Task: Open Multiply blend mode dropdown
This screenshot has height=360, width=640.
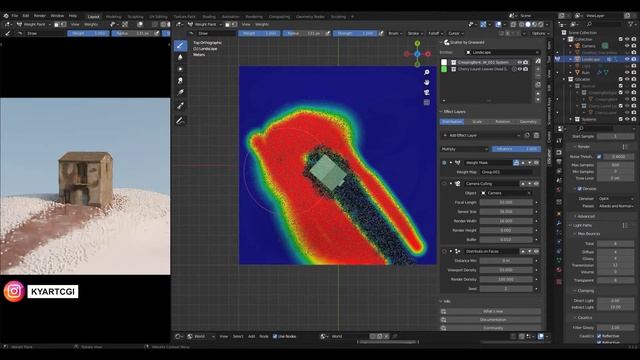Action: click(x=464, y=149)
